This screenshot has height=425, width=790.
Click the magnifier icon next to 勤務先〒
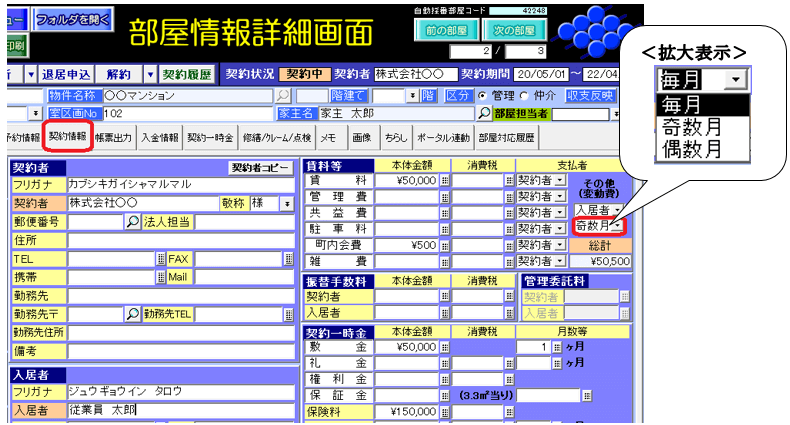click(x=132, y=314)
